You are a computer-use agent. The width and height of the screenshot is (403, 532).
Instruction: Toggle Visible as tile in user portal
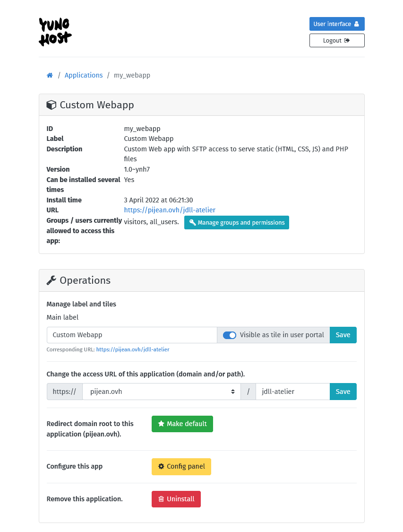pos(230,335)
